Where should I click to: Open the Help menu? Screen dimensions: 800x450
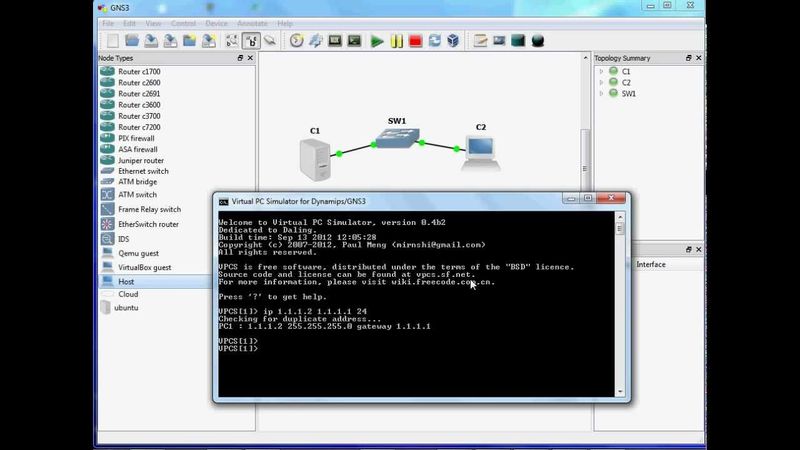pos(285,23)
